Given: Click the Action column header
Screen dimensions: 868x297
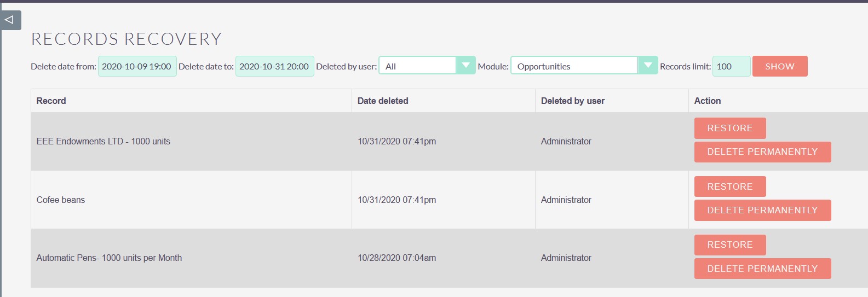Looking at the screenshot, I should [x=708, y=101].
